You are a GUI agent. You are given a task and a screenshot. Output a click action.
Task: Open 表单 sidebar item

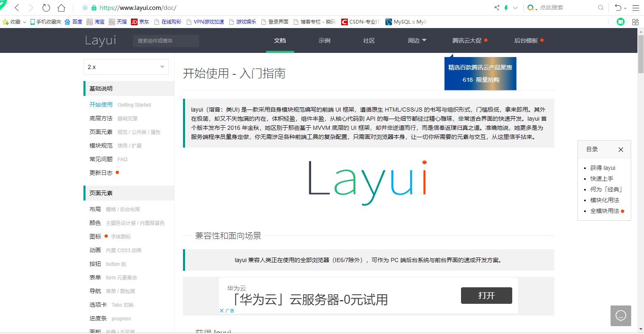point(113,277)
